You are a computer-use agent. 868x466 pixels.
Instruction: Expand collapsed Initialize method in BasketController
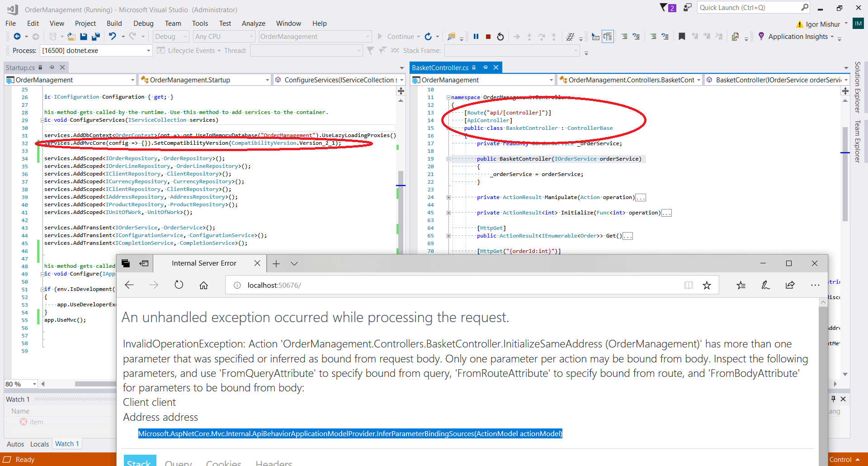(x=448, y=213)
